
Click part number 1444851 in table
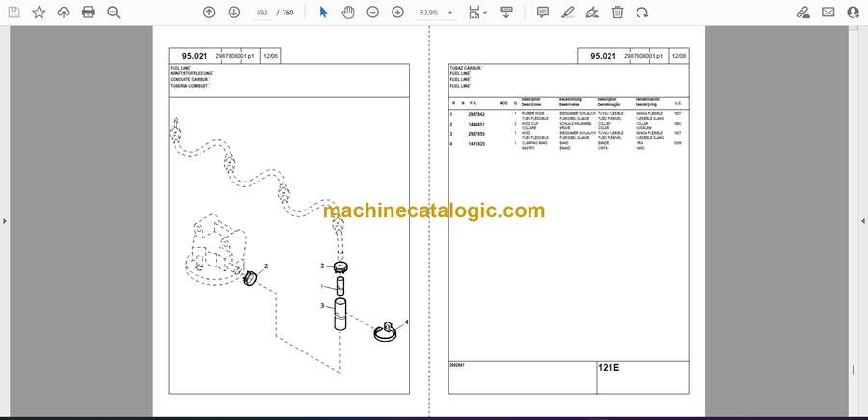click(x=476, y=124)
